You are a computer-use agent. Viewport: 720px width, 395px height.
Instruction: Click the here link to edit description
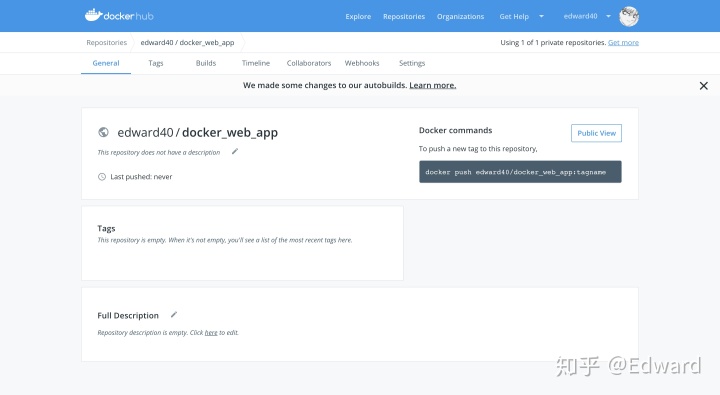tap(211, 333)
